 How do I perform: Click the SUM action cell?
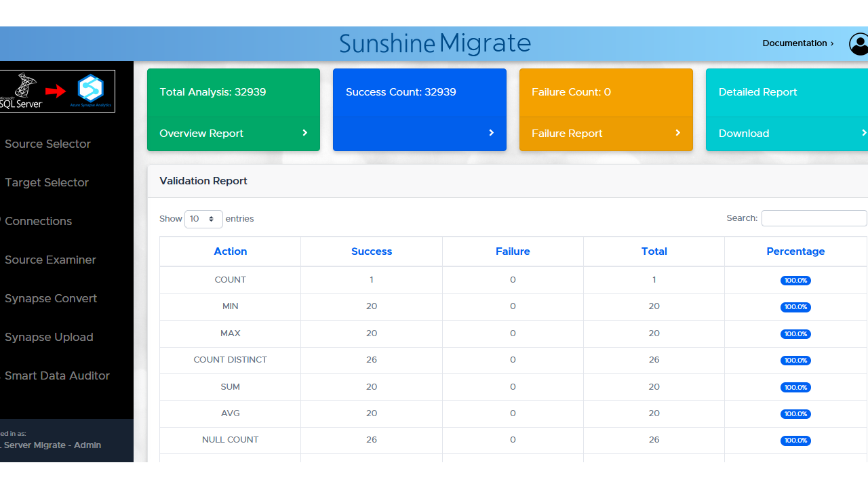pyautogui.click(x=231, y=387)
